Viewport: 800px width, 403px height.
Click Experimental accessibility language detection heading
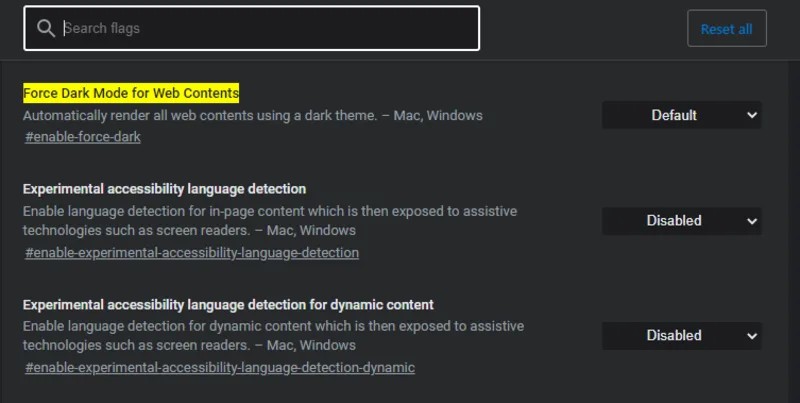[164, 188]
